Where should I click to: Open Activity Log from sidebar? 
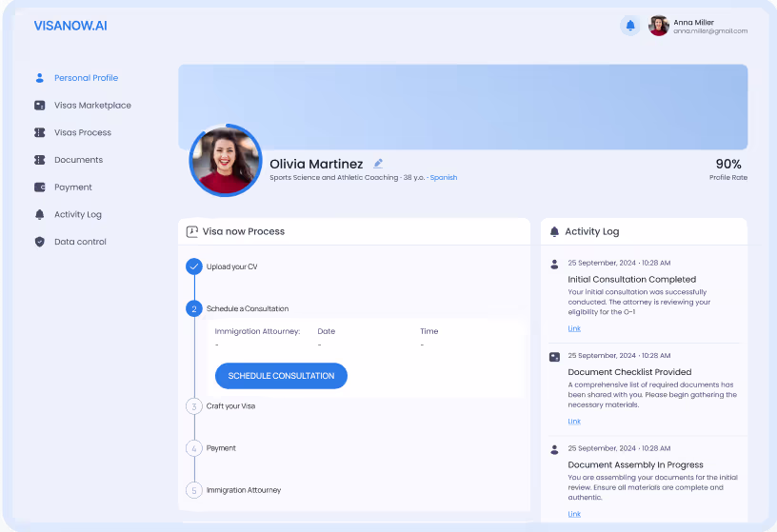[x=78, y=214]
